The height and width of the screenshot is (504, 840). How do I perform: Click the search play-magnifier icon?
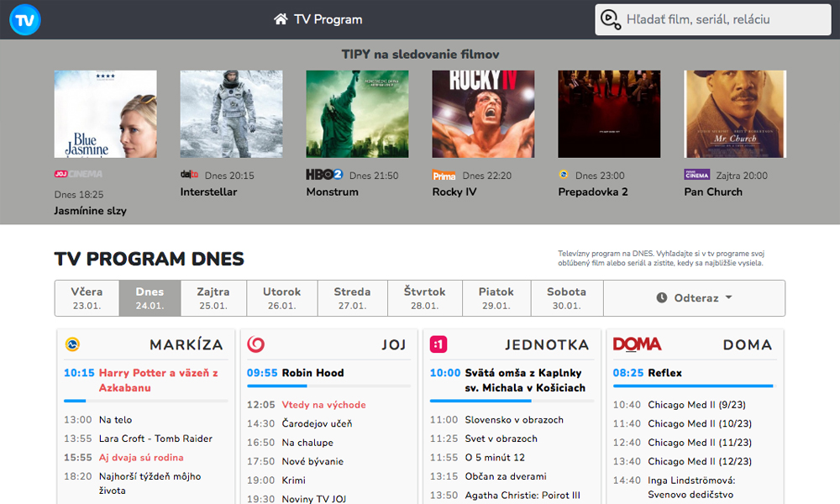[x=612, y=19]
